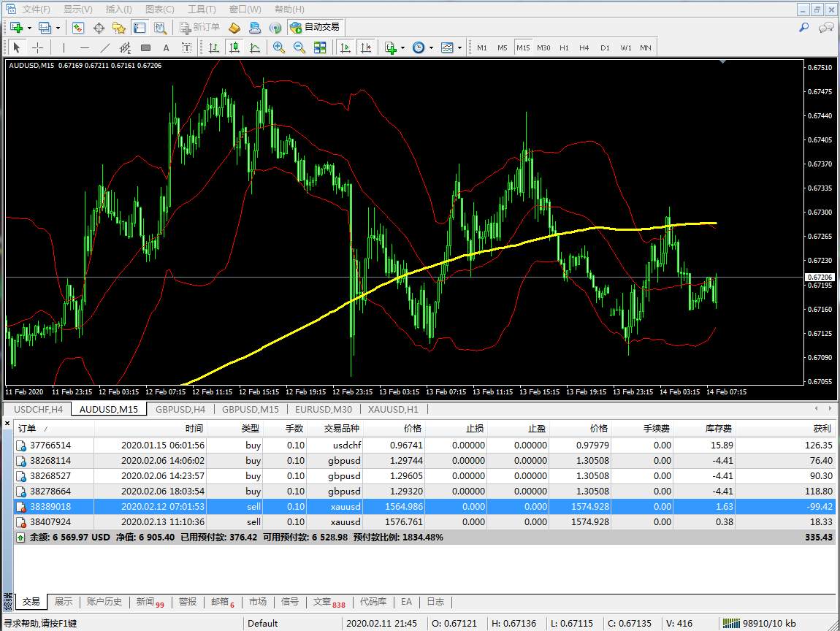Expand the indicators dropdown arrow
This screenshot has width=840, height=631.
point(402,48)
